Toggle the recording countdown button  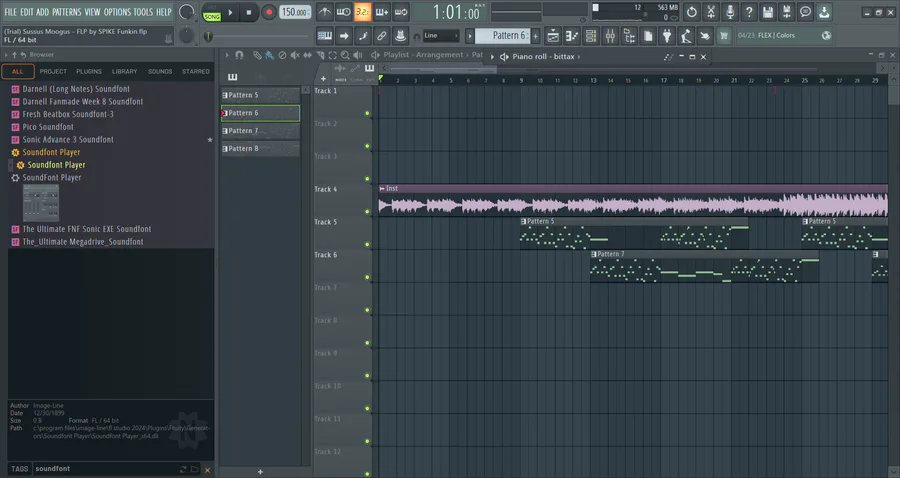point(362,12)
